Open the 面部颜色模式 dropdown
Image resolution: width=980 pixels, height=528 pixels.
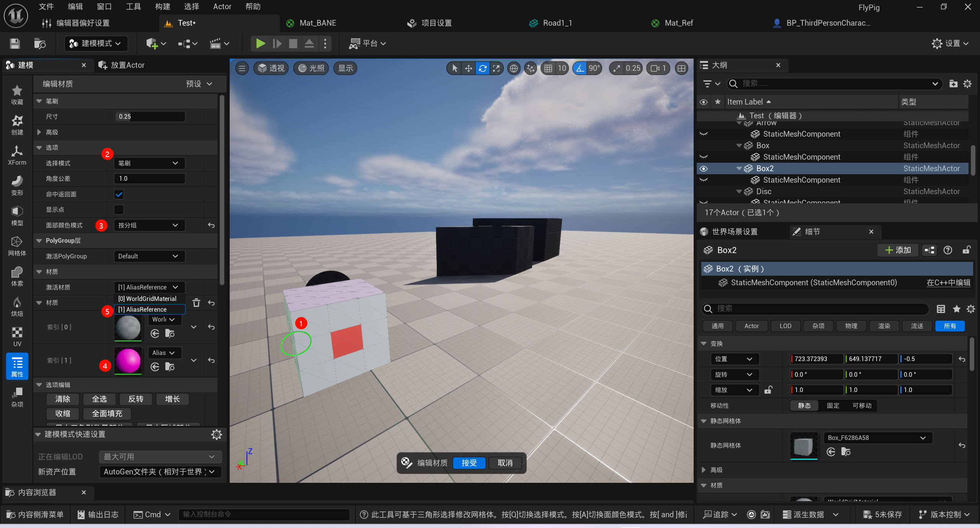[x=149, y=226]
